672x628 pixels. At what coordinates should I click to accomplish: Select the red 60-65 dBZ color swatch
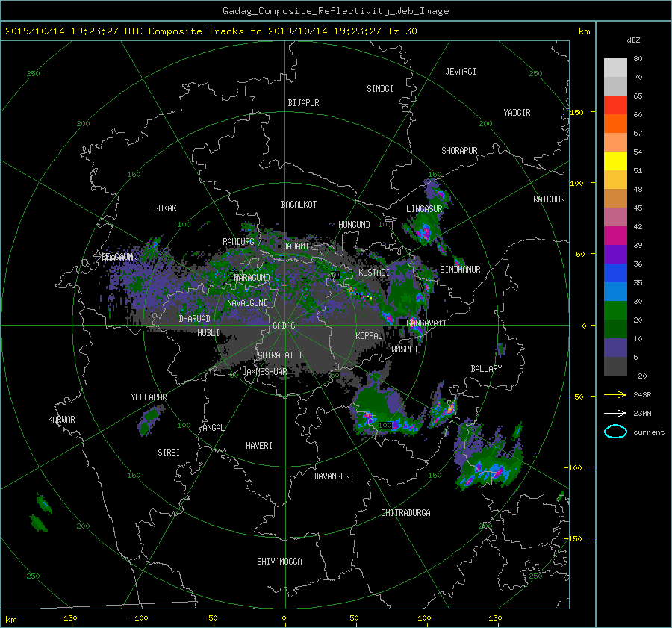coord(615,105)
